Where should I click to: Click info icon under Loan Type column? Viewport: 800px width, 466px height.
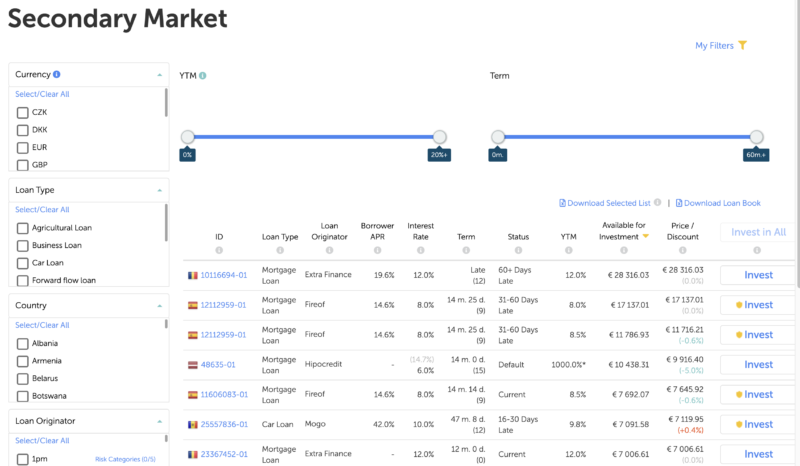click(x=280, y=250)
